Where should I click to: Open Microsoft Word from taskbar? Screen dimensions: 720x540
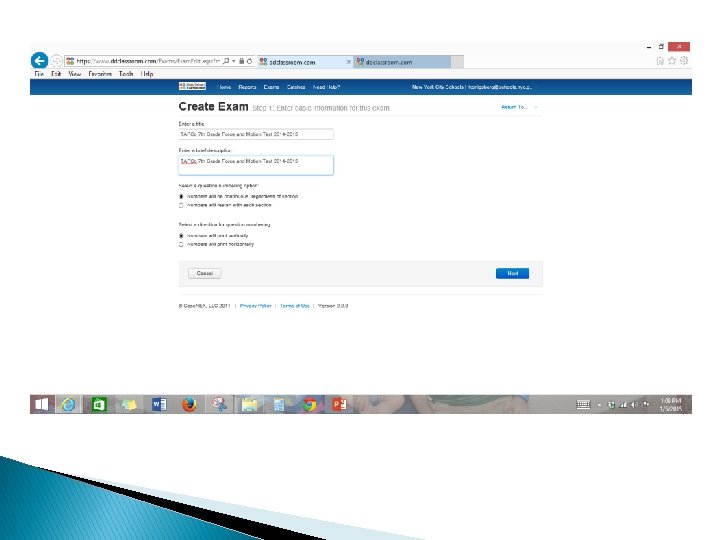pos(159,405)
